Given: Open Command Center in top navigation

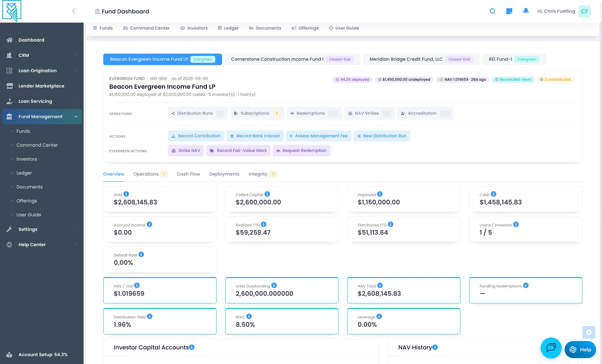Looking at the screenshot, I should (146, 28).
